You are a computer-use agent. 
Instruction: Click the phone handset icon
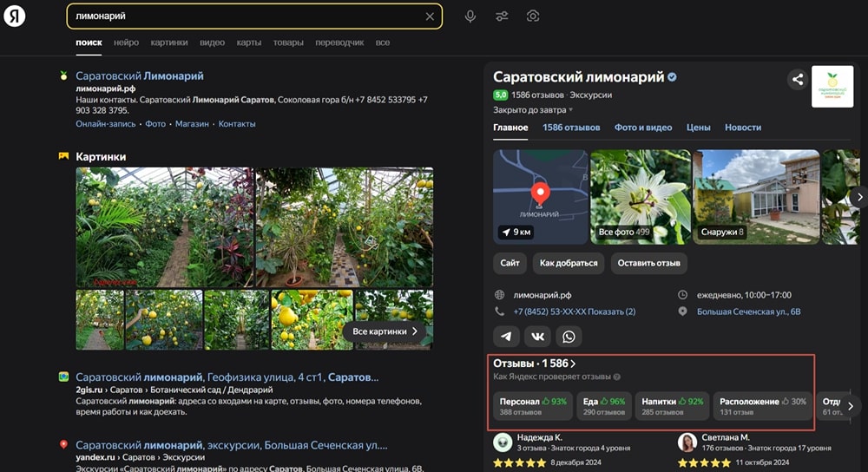tap(499, 311)
